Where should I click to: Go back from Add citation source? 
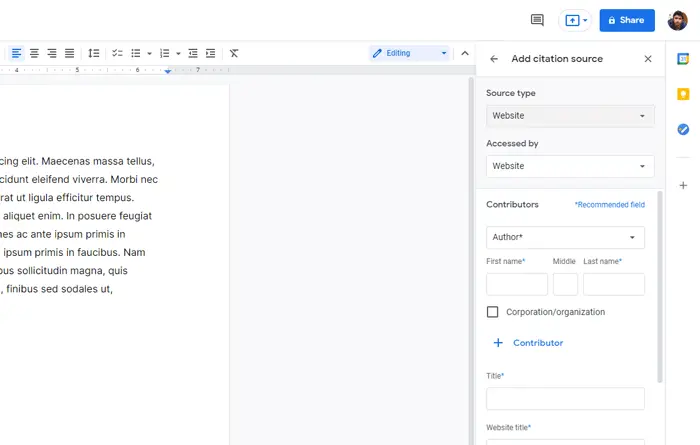[494, 59]
